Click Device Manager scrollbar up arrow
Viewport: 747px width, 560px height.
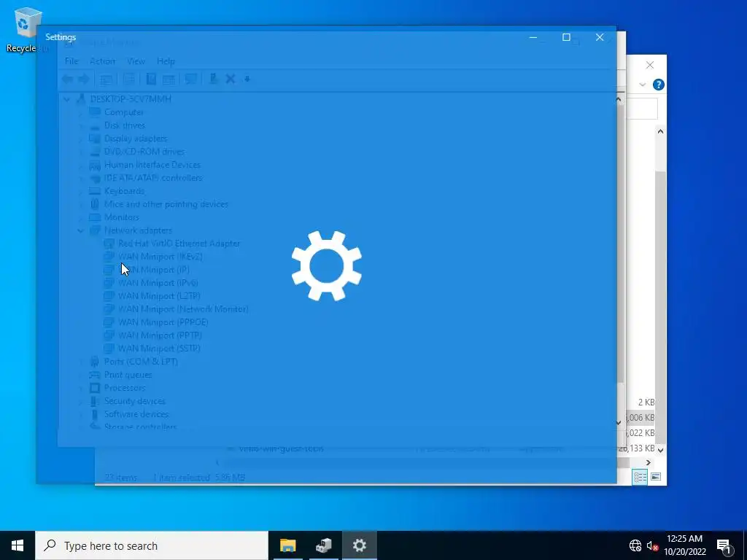click(619, 99)
